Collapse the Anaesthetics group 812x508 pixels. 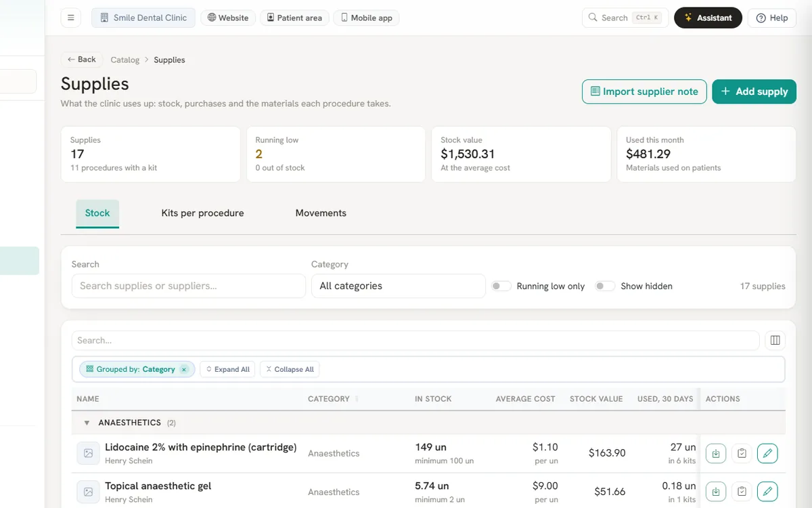[x=87, y=423]
